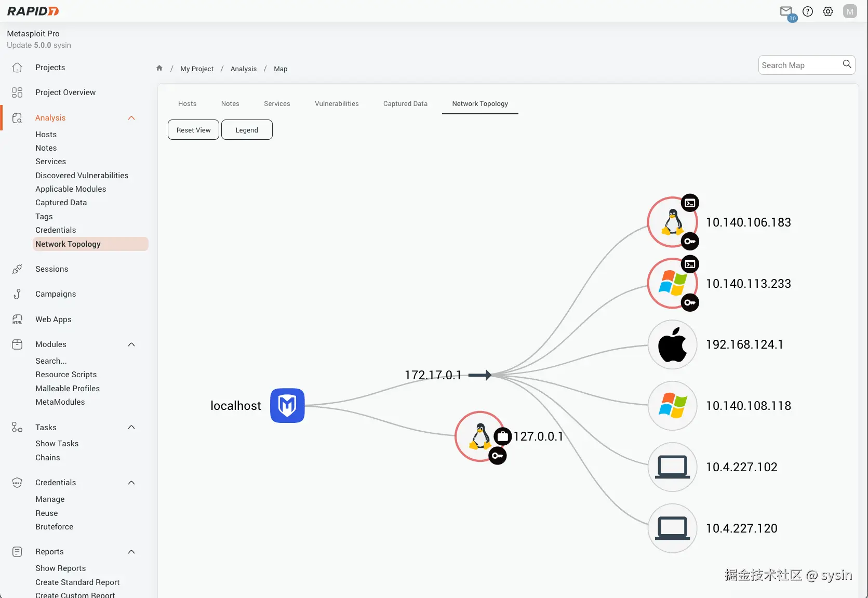This screenshot has height=598, width=868.
Task: Select the Linux node for 10.140.106.183
Action: click(x=672, y=222)
